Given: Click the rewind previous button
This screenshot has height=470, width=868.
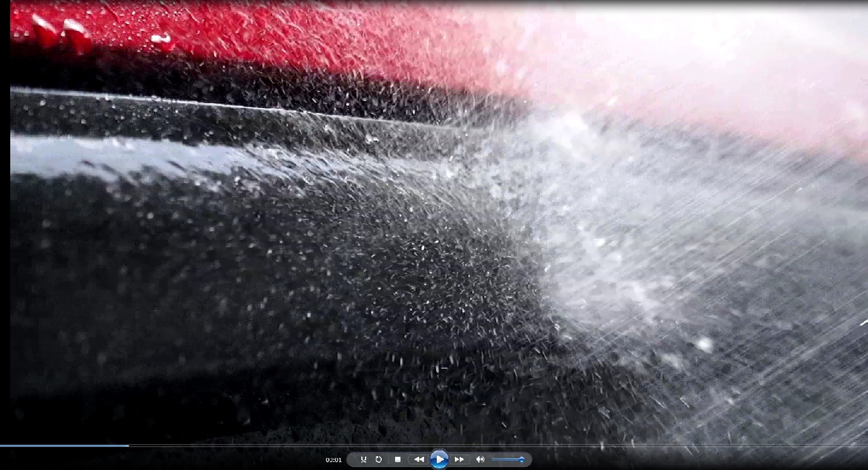Looking at the screenshot, I should pyautogui.click(x=418, y=460).
